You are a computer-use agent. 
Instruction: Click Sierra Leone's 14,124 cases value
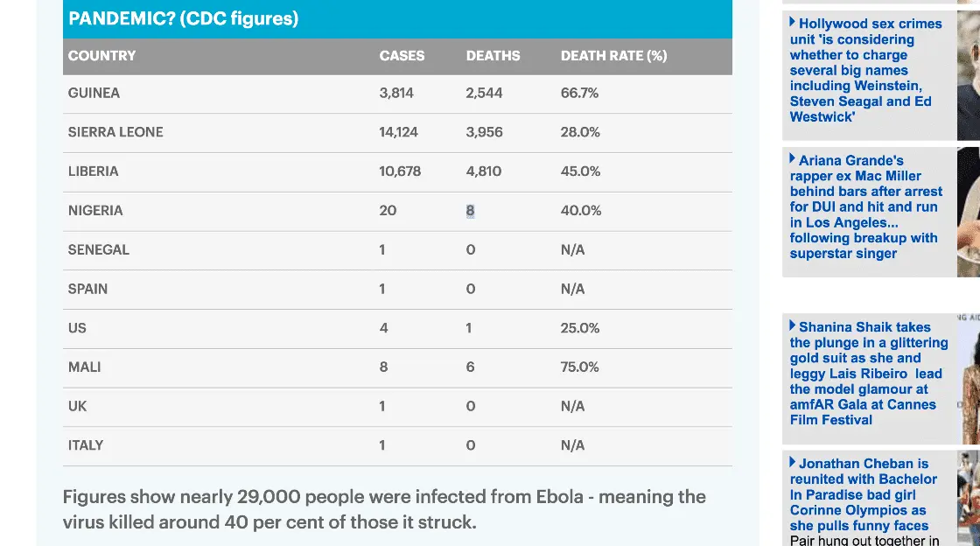[398, 132]
